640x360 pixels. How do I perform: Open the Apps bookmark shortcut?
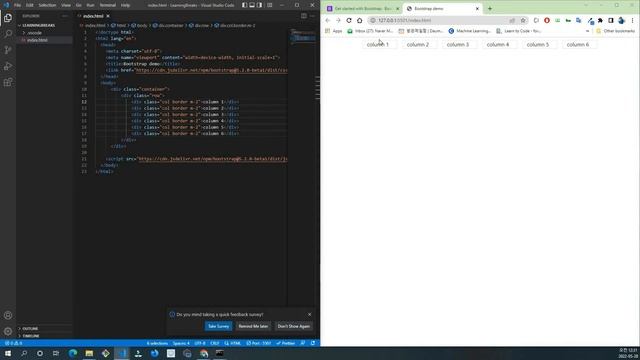point(334,31)
